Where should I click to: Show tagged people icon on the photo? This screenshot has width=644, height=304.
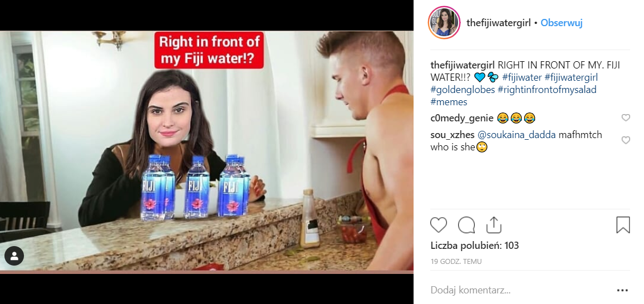click(14, 256)
